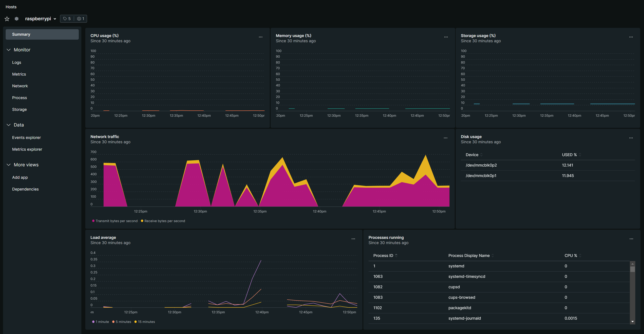Open Load average chart options menu
The image size is (644, 334).
353,239
